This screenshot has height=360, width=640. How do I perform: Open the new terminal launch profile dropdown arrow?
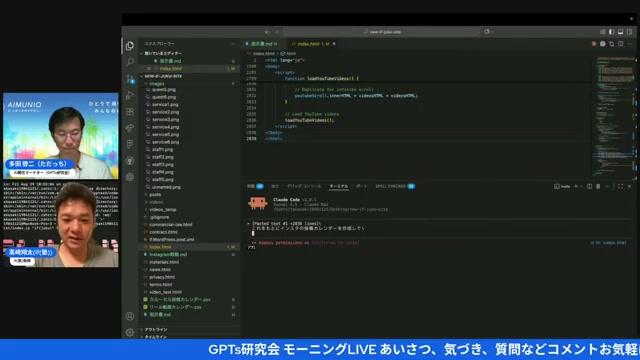(581, 186)
